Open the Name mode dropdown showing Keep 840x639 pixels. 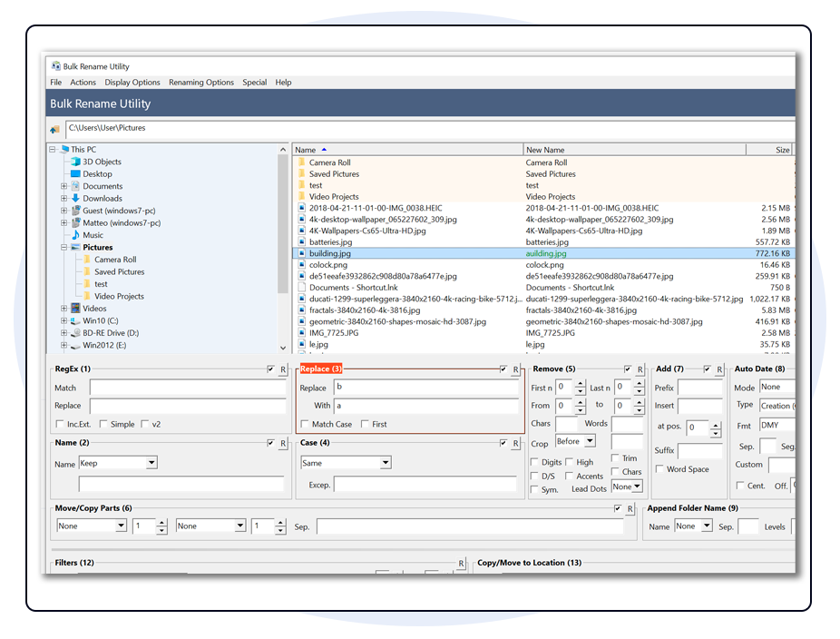118,463
